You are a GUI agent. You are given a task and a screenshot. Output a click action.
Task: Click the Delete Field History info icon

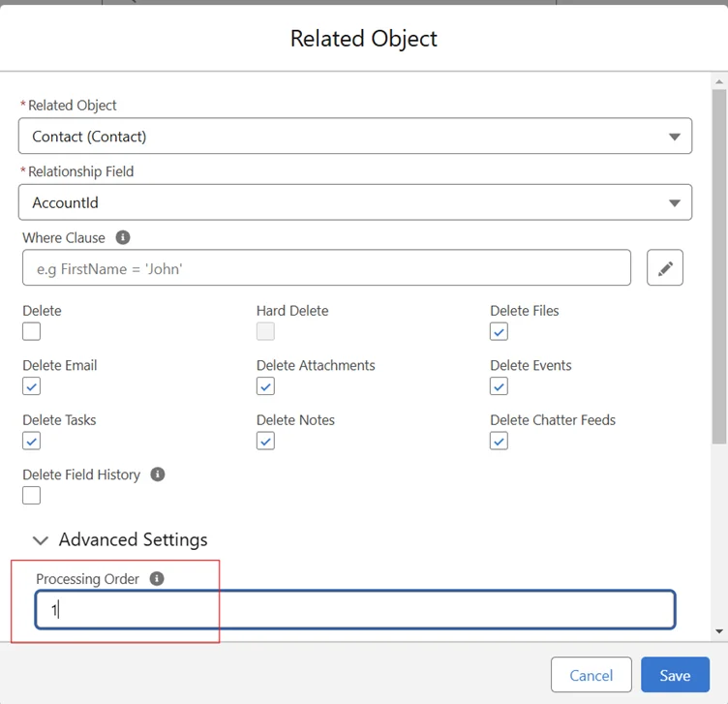[158, 474]
